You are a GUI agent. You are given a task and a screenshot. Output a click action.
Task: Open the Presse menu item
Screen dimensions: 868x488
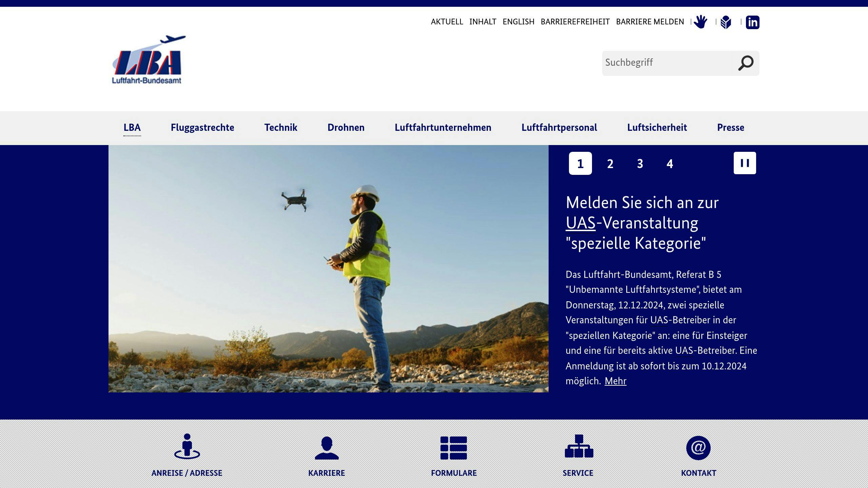(x=730, y=128)
